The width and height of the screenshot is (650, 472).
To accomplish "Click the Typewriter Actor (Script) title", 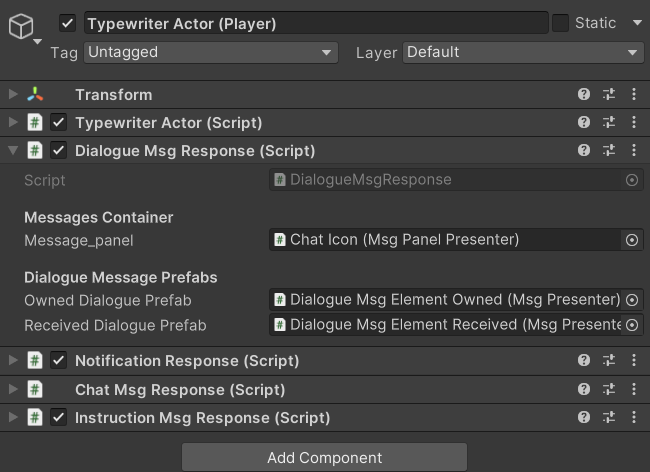I will pos(169,123).
